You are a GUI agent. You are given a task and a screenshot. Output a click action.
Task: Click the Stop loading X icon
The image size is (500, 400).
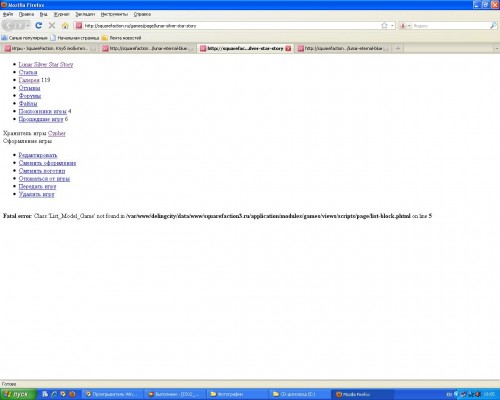coord(52,25)
